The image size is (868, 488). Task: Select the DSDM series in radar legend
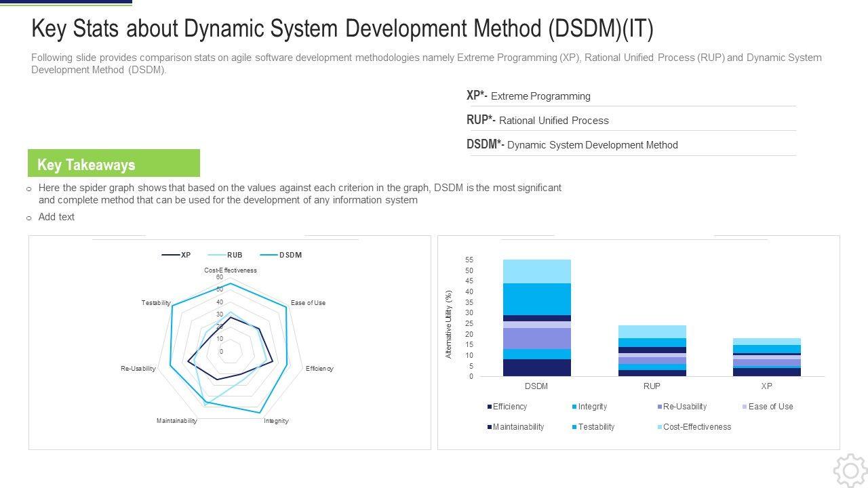[280, 256]
